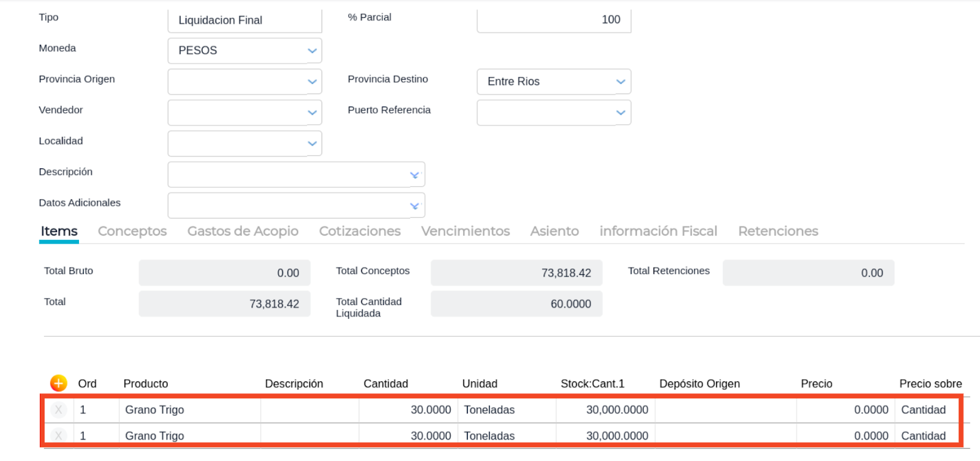Image resolution: width=980 pixels, height=461 pixels.
Task: Open the Moneda dropdown showing PESOS
Action: 245,51
